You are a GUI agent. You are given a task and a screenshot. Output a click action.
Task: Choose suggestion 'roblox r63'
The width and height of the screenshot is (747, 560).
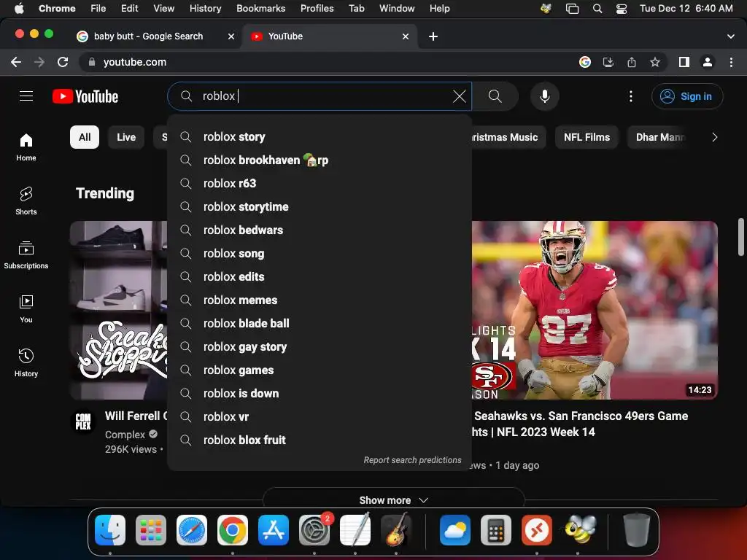click(320, 183)
